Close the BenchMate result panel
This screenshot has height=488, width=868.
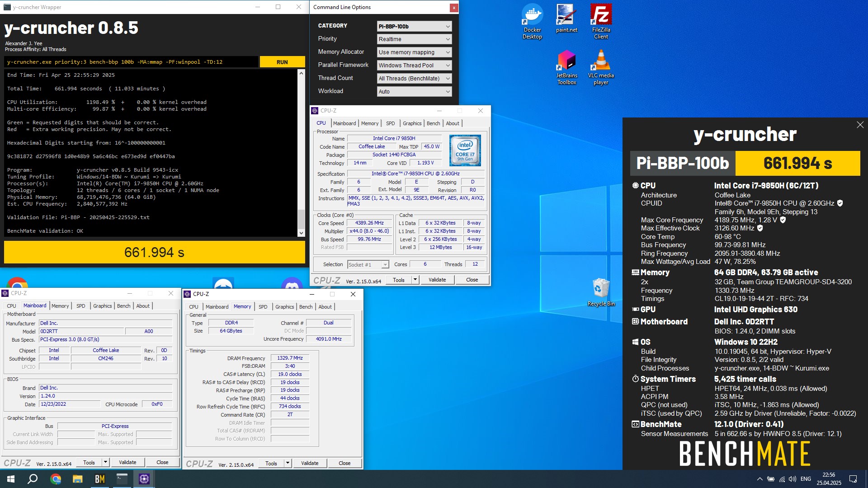pyautogui.click(x=860, y=125)
